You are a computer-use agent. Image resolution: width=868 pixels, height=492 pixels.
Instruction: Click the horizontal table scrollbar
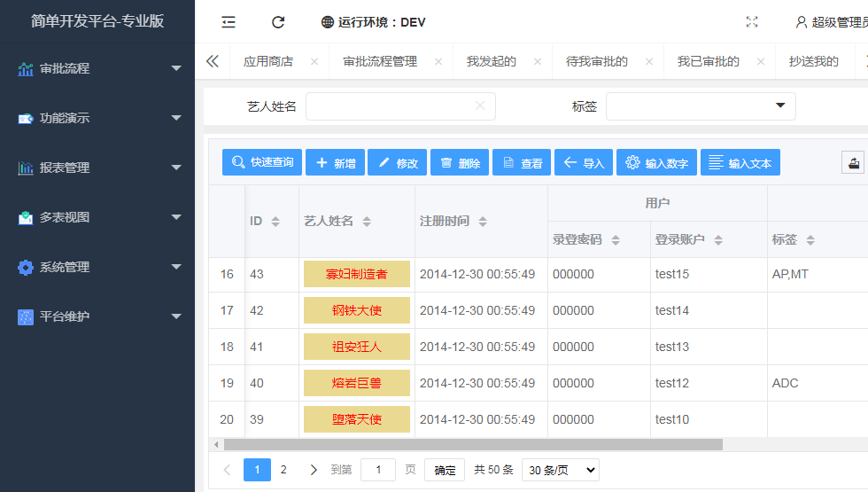coord(473,444)
